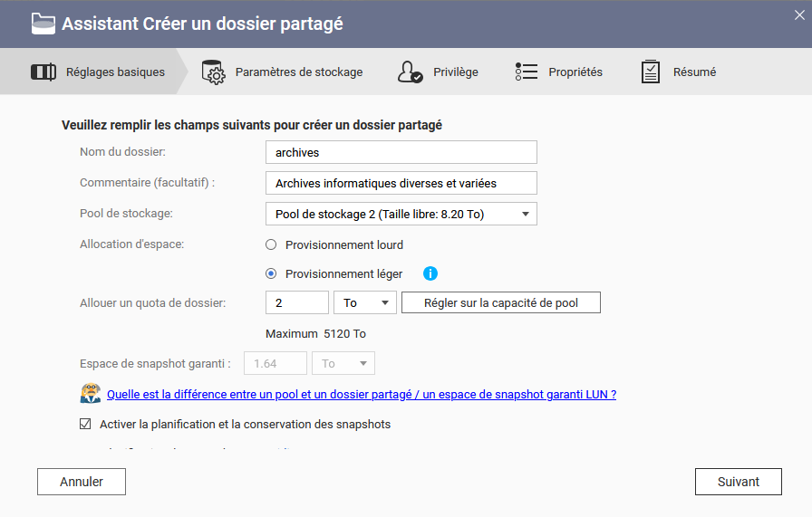Click the Privilège user icon

[x=410, y=72]
